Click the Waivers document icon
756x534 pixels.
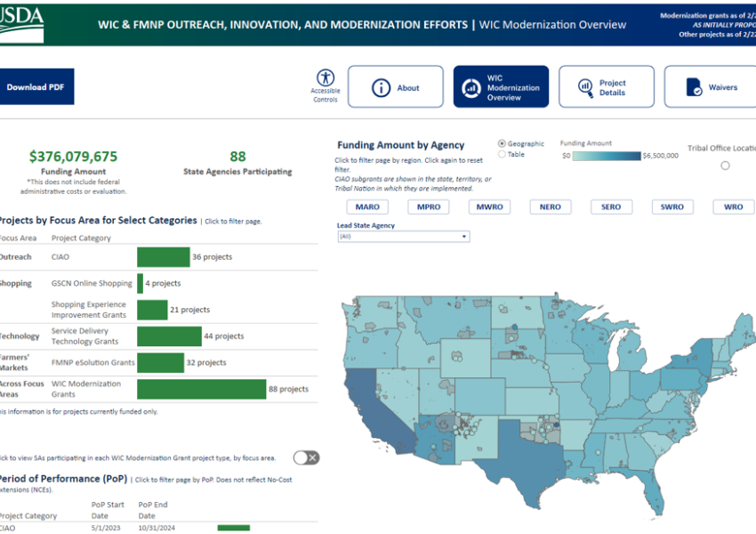click(695, 87)
